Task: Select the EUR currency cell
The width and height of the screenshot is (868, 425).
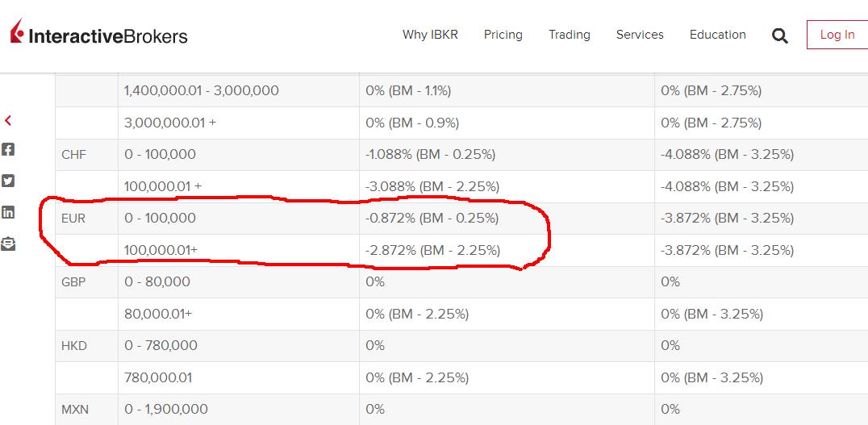Action: [x=87, y=218]
